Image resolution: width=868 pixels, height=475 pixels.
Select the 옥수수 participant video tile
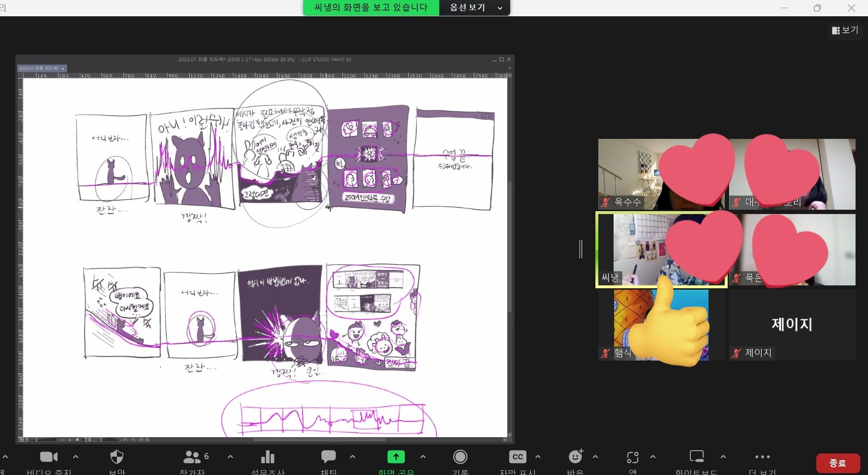tap(661, 174)
